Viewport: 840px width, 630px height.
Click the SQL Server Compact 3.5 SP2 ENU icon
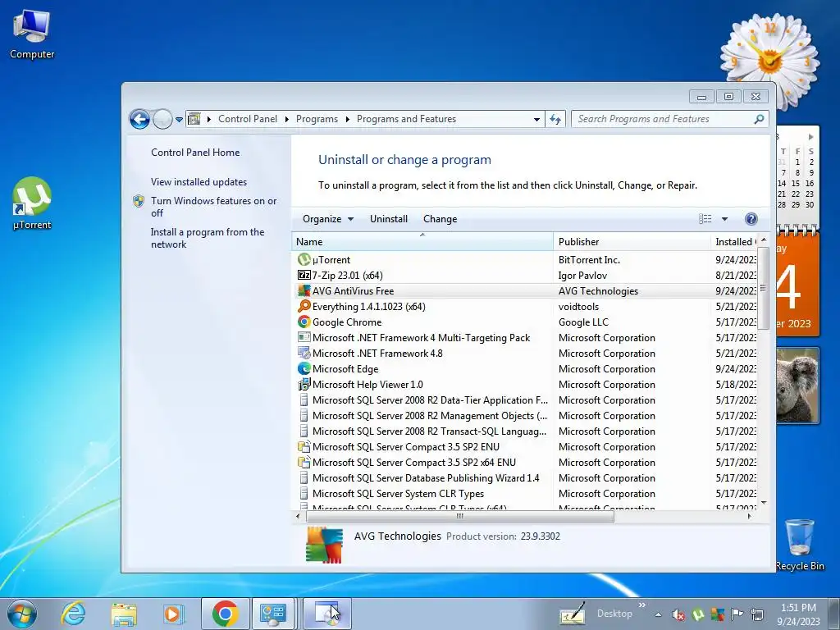[x=304, y=447]
